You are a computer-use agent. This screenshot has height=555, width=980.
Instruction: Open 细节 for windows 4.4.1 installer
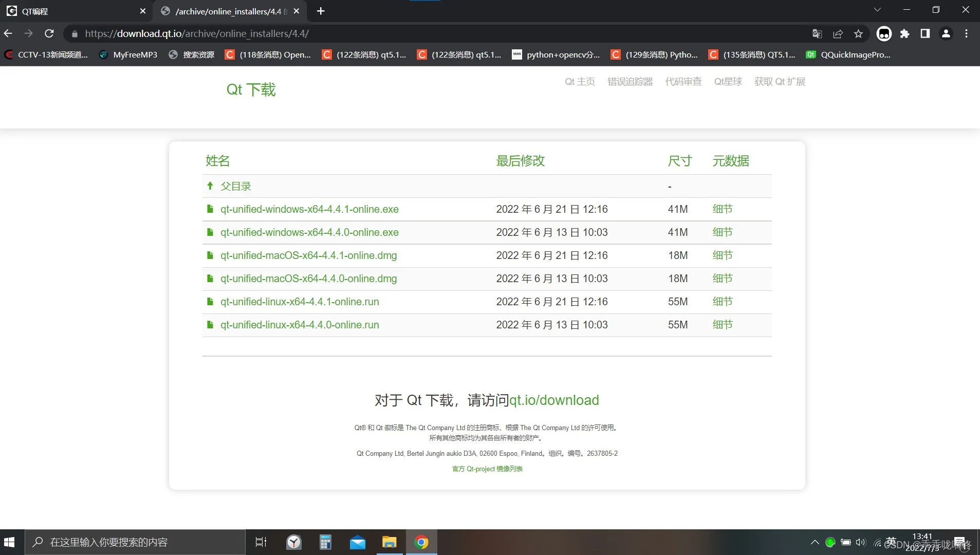[723, 209]
